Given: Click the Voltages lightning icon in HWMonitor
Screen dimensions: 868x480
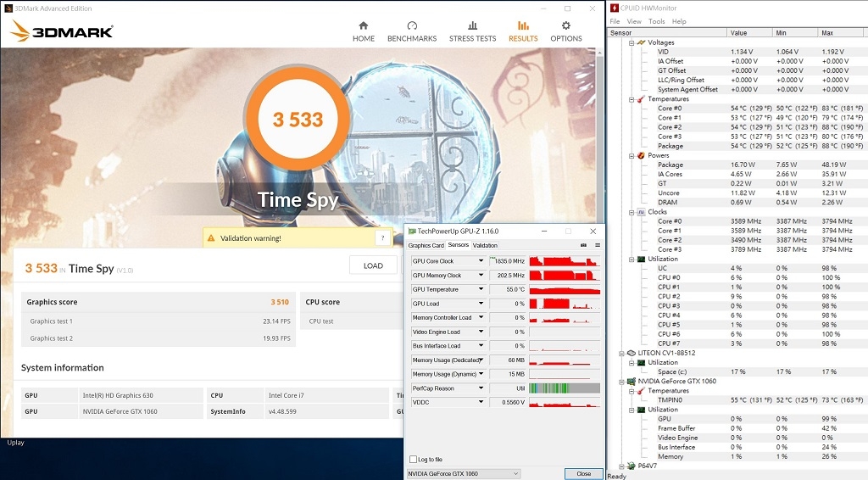Looking at the screenshot, I should coord(641,42).
